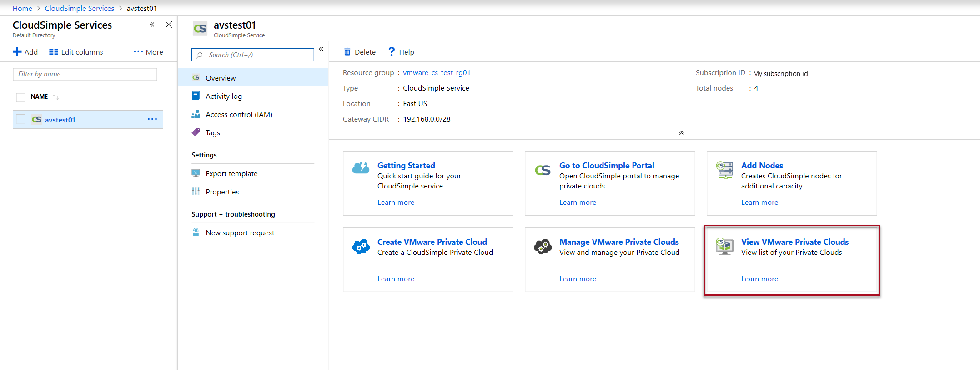Click CloudSimple Portal CS tile icon
The width and height of the screenshot is (980, 370).
click(543, 170)
